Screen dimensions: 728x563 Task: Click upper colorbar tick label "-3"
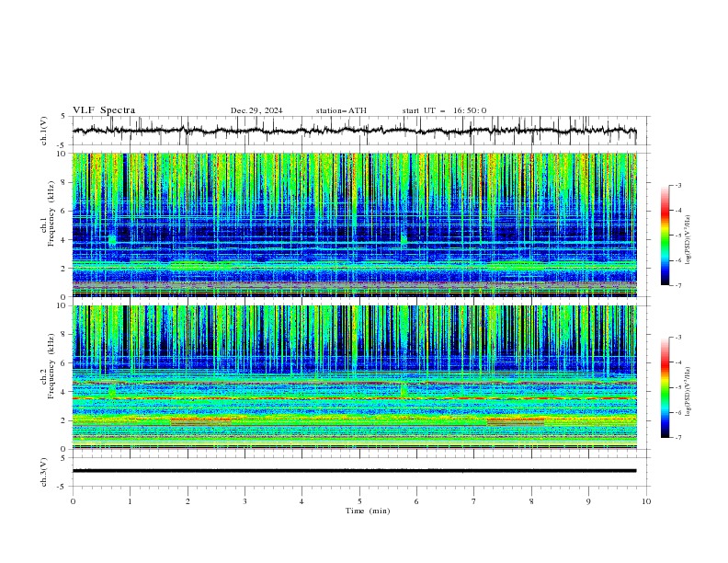[x=678, y=185]
